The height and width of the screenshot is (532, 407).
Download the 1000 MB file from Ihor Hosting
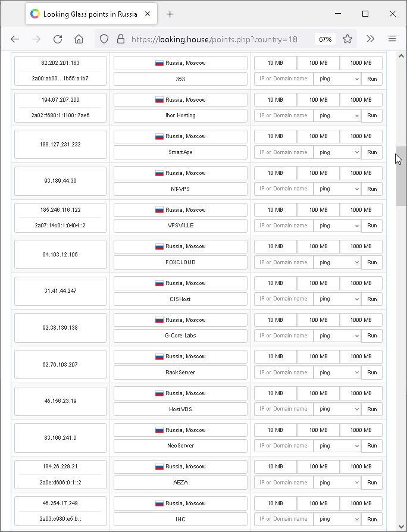point(361,100)
